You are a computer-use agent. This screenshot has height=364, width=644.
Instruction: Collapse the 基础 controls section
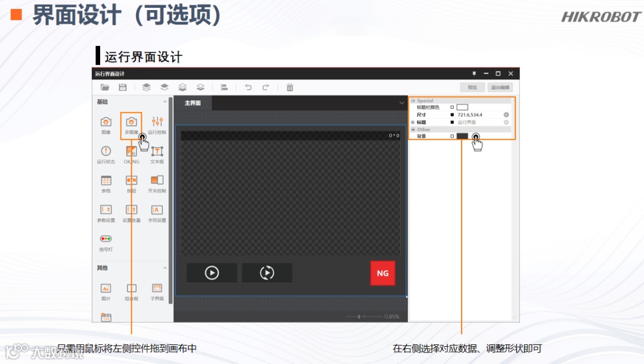pos(165,101)
